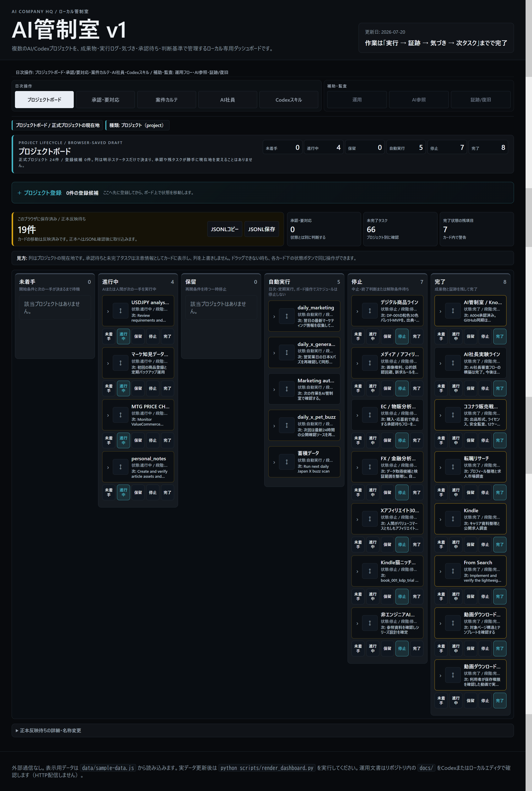Click the drag handle on MTG PRICE CH card

tap(120, 415)
